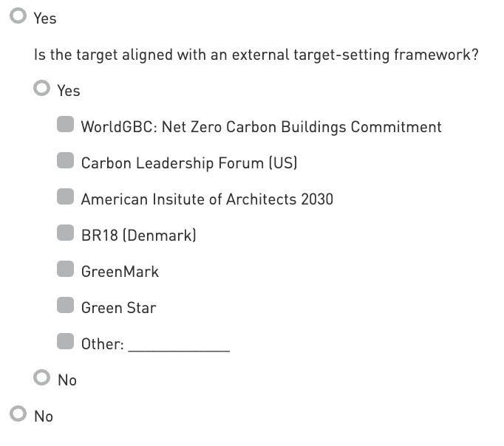Viewport: 504px width, 446px height.
Task: Select No for external framework alignment
Action: tap(43, 379)
